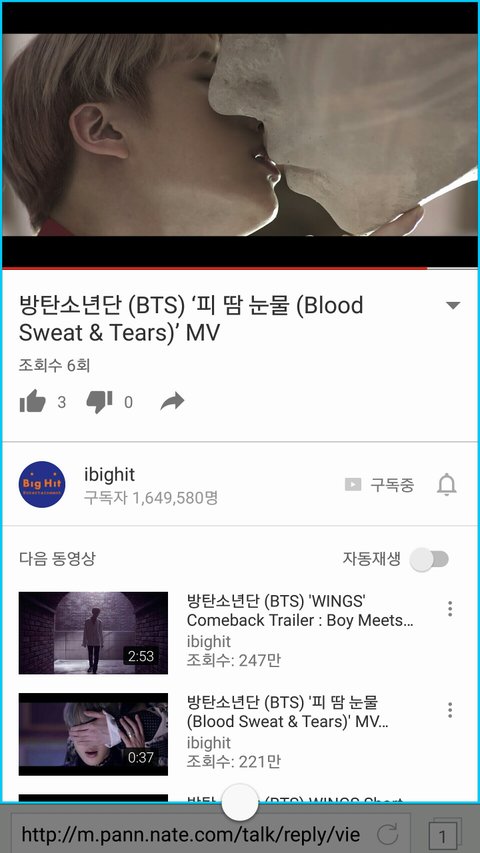Open the Big Hit channel avatar

coord(42,484)
